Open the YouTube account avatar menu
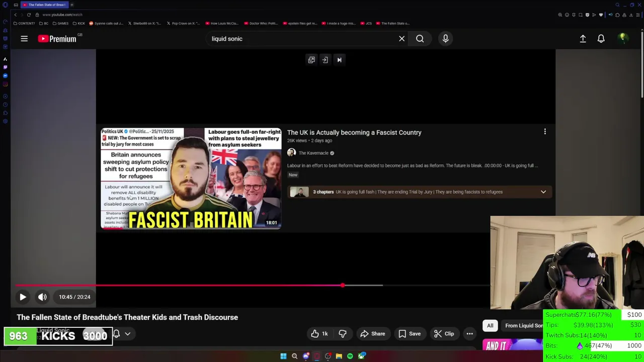Screen dimensions: 644x362 (x=623, y=38)
